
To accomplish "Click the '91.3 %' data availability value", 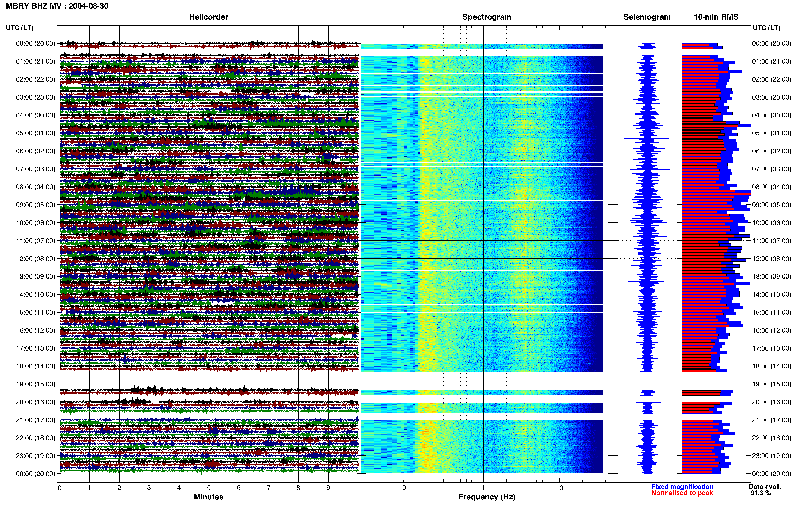I will click(761, 493).
